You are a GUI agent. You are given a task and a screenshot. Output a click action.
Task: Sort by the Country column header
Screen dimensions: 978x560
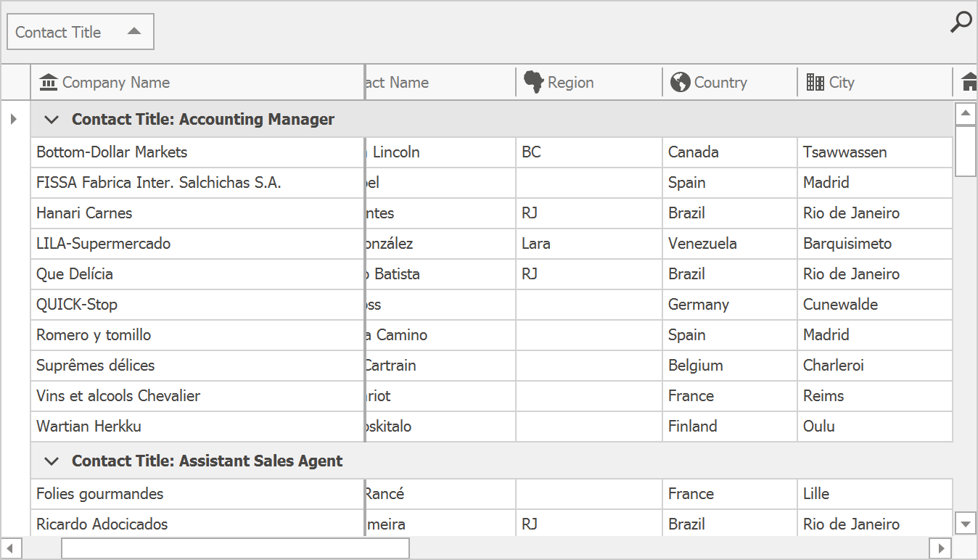[720, 83]
